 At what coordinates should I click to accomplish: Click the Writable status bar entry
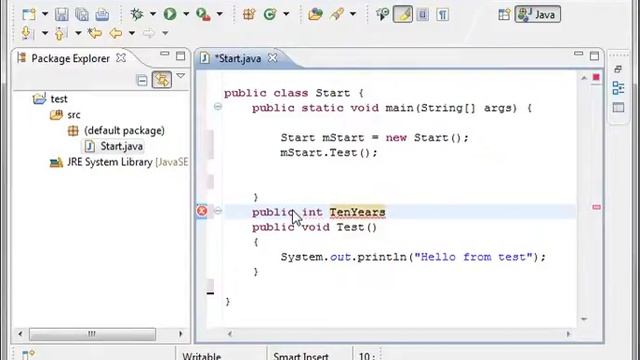pyautogui.click(x=202, y=356)
